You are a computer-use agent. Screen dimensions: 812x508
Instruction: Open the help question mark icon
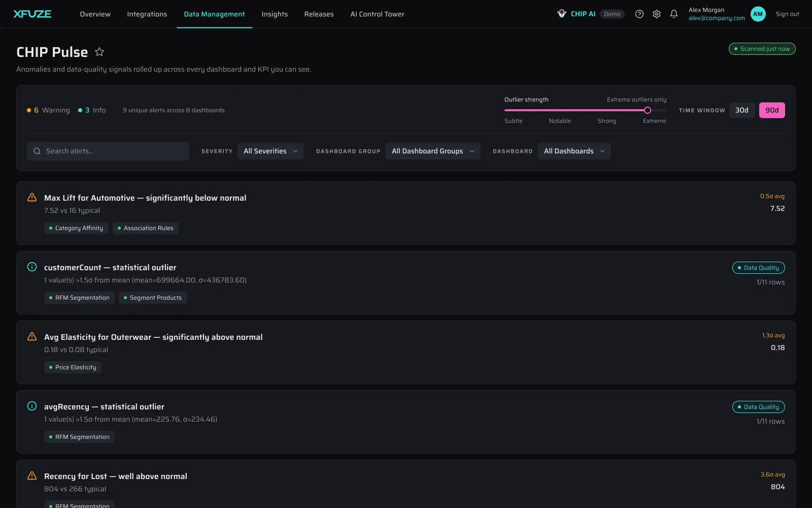639,14
